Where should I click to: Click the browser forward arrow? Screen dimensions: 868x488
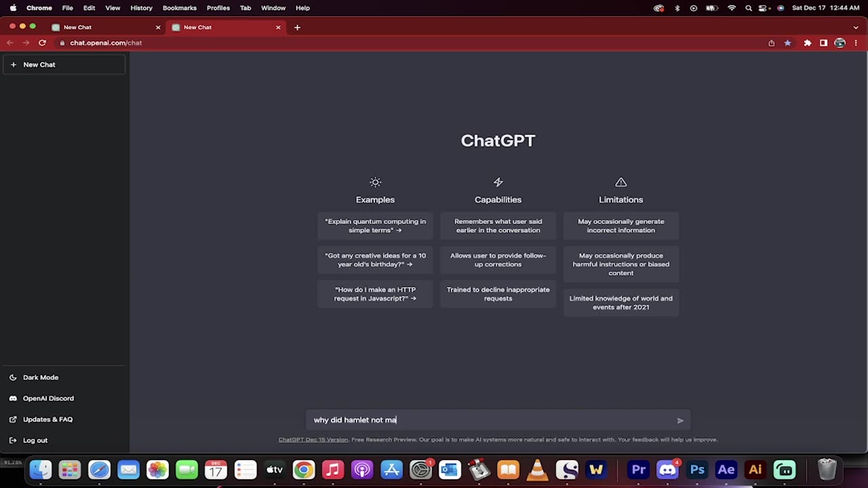(x=26, y=43)
